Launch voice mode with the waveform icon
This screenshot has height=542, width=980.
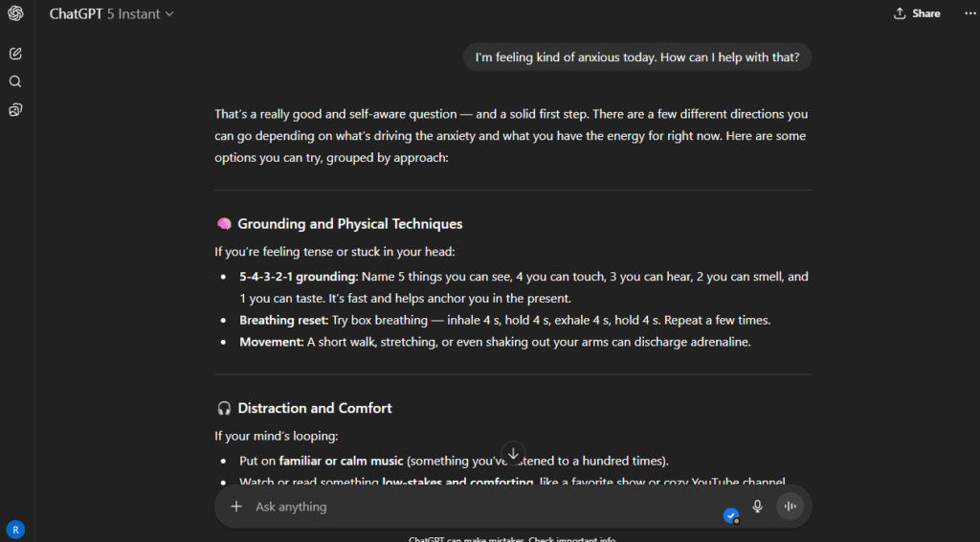pyautogui.click(x=790, y=507)
